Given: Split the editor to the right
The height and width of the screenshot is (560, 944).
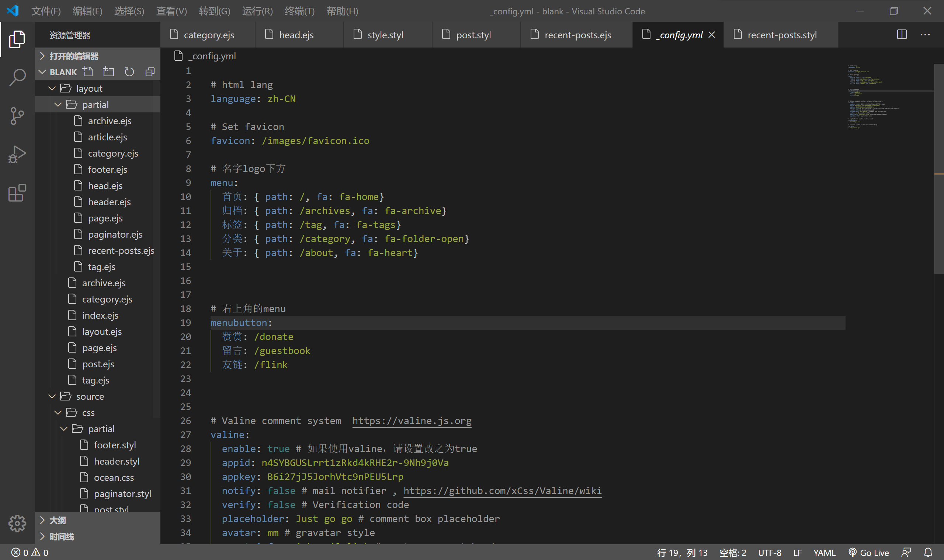Looking at the screenshot, I should click(902, 35).
